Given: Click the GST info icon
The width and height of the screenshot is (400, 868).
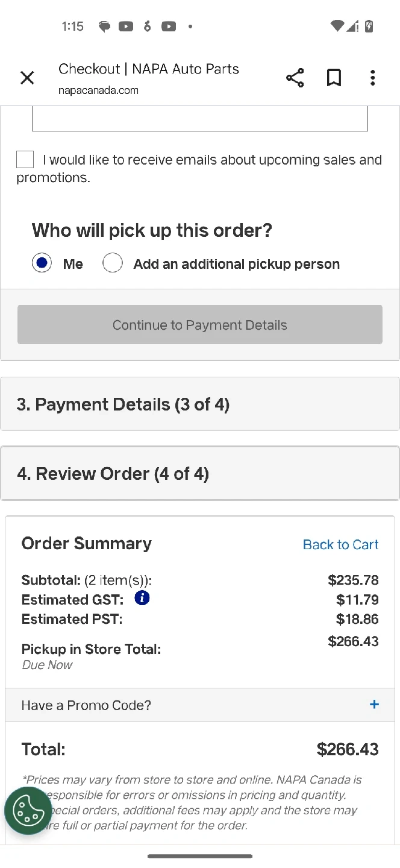Looking at the screenshot, I should click(x=142, y=598).
